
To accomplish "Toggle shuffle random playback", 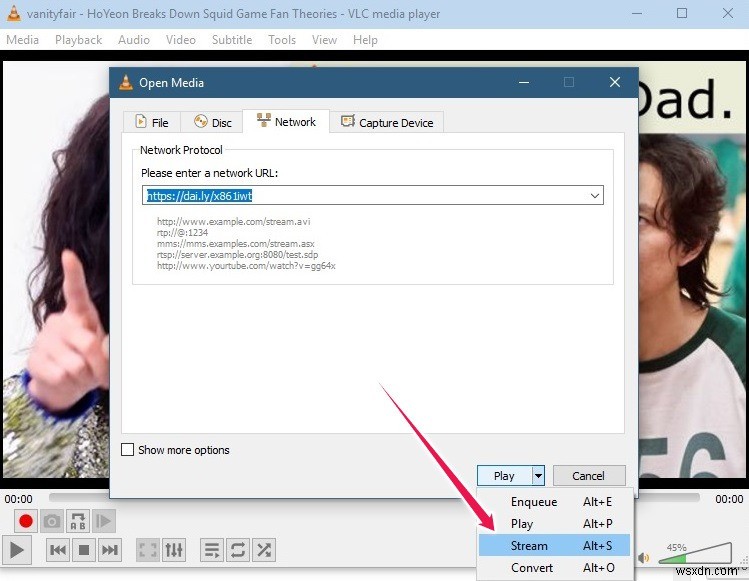I will (x=264, y=550).
